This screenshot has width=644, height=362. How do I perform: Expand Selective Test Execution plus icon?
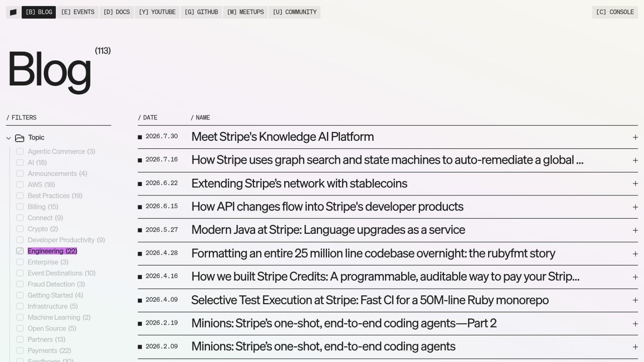(x=635, y=300)
